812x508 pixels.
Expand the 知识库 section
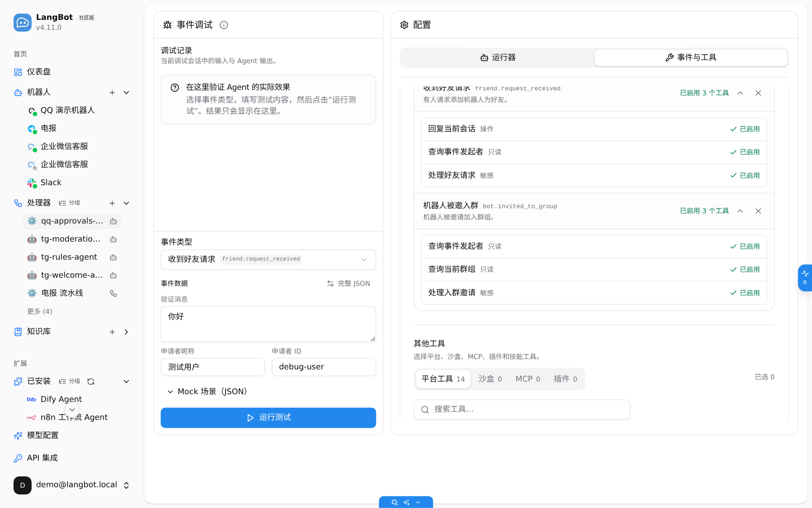126,332
